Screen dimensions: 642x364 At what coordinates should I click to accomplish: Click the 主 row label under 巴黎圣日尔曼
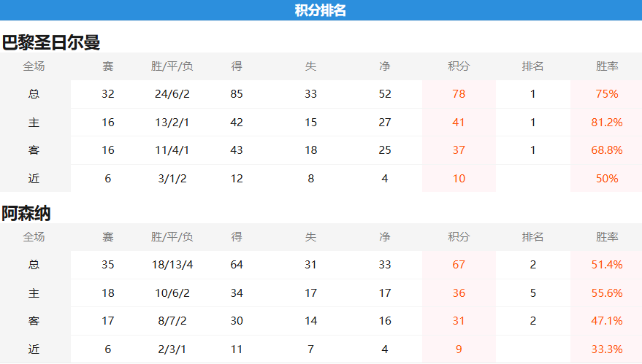point(34,123)
